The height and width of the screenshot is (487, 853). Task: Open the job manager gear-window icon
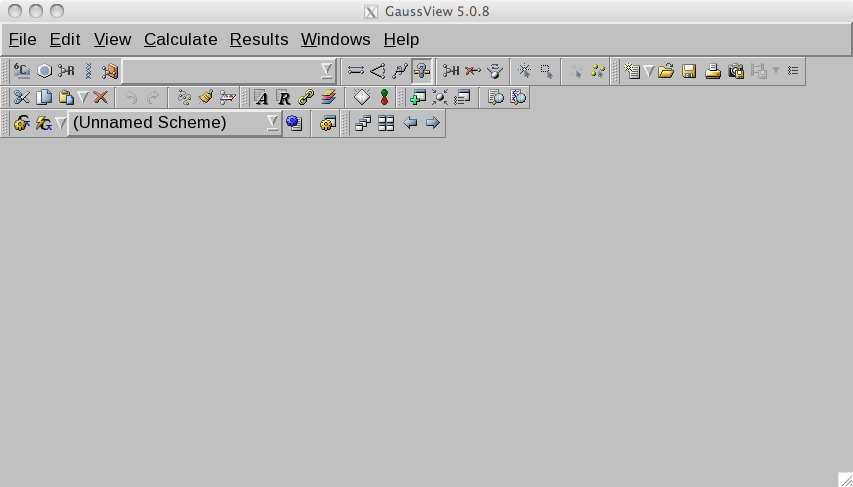tap(326, 123)
